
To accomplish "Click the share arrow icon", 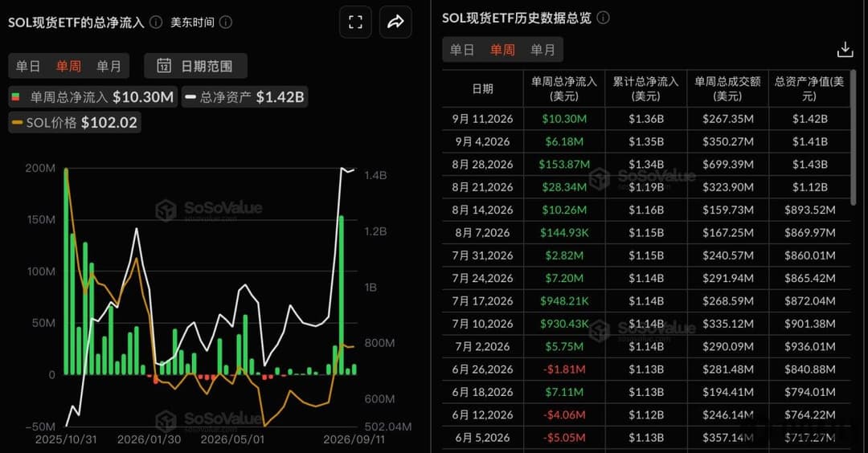I will coord(395,22).
